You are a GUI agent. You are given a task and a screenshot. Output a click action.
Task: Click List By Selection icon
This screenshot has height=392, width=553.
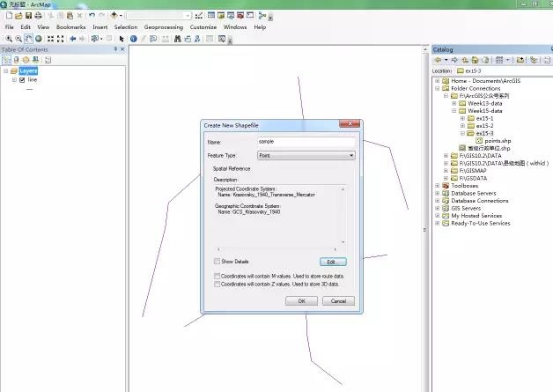(35, 60)
